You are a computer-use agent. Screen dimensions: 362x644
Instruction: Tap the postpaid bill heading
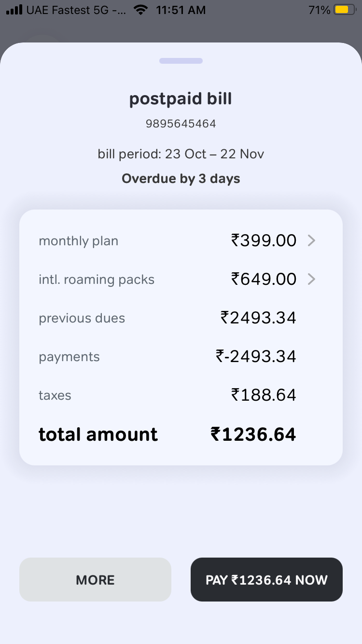coord(181,99)
